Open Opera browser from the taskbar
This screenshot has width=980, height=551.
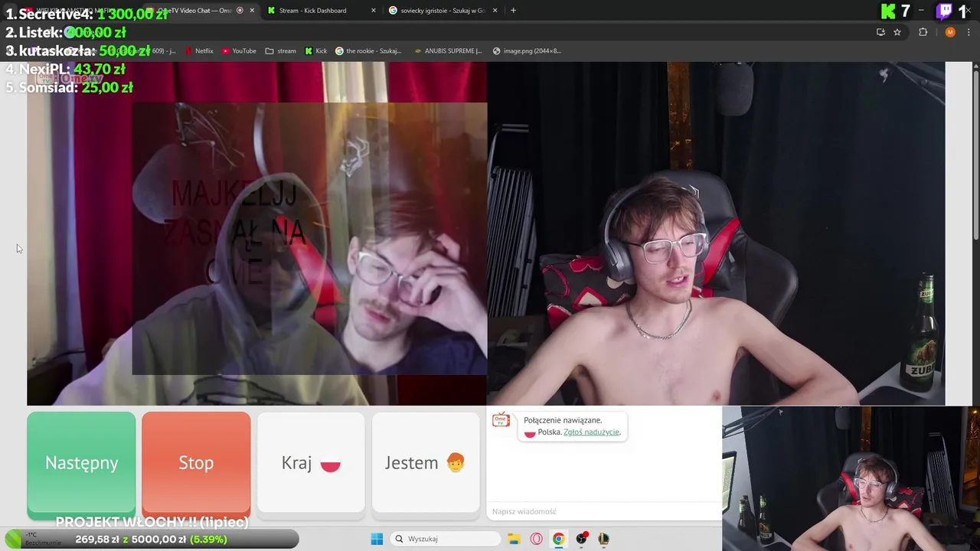[536, 539]
